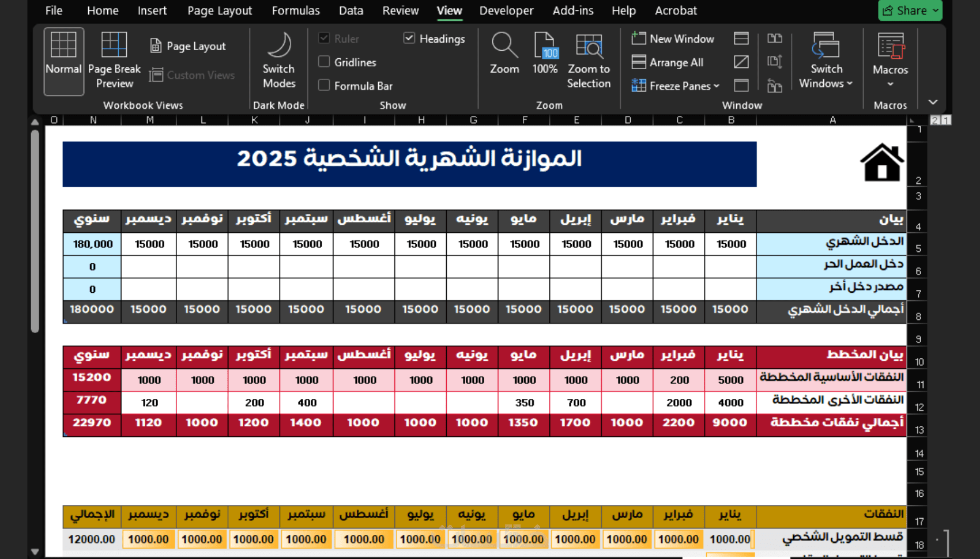Switch to Page Layout view
Viewport: 980px width, 559px height.
click(188, 46)
